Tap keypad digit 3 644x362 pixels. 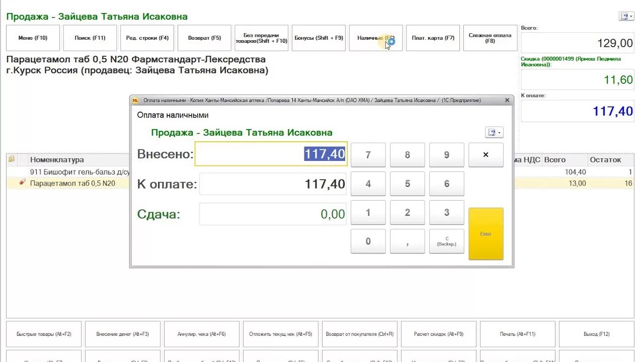tap(447, 213)
